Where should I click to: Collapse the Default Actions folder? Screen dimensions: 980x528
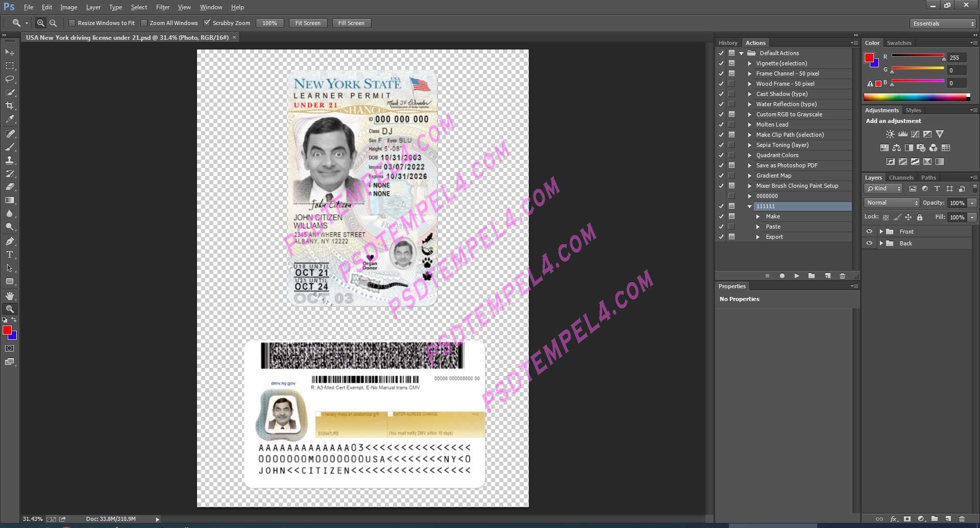741,53
